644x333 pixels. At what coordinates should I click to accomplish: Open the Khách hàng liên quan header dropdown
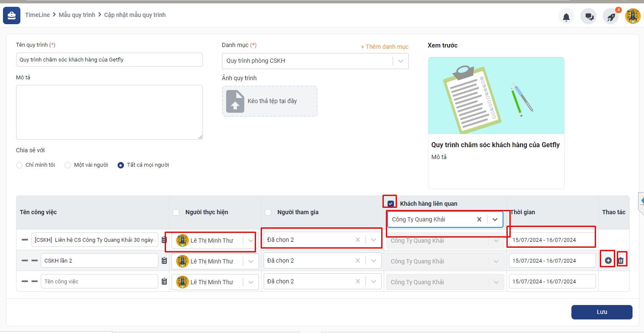495,219
